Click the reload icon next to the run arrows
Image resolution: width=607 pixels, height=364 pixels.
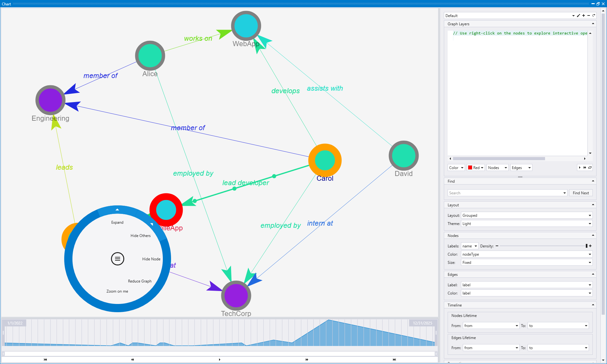(590, 167)
